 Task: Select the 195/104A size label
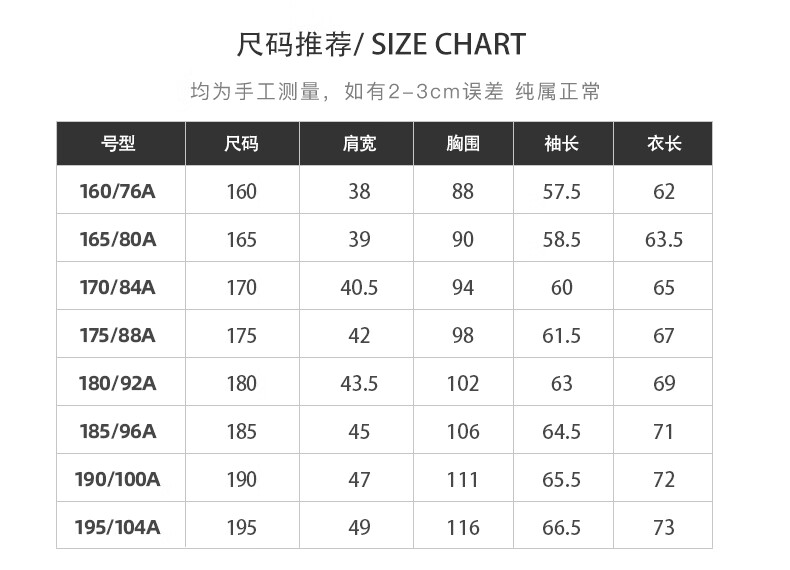pyautogui.click(x=117, y=528)
